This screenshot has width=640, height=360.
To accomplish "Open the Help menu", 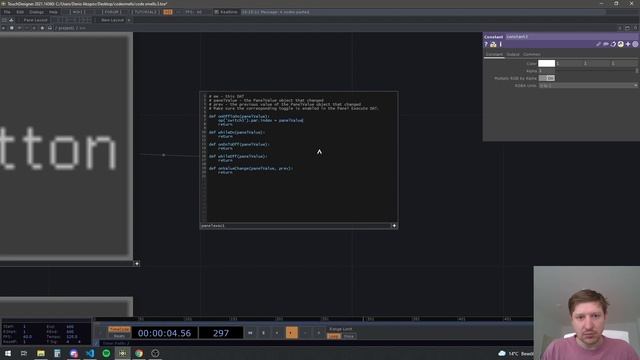I will click(x=53, y=12).
